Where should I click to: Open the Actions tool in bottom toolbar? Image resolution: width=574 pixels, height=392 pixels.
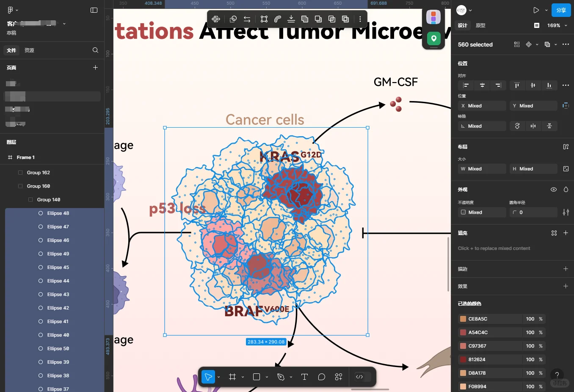339,377
